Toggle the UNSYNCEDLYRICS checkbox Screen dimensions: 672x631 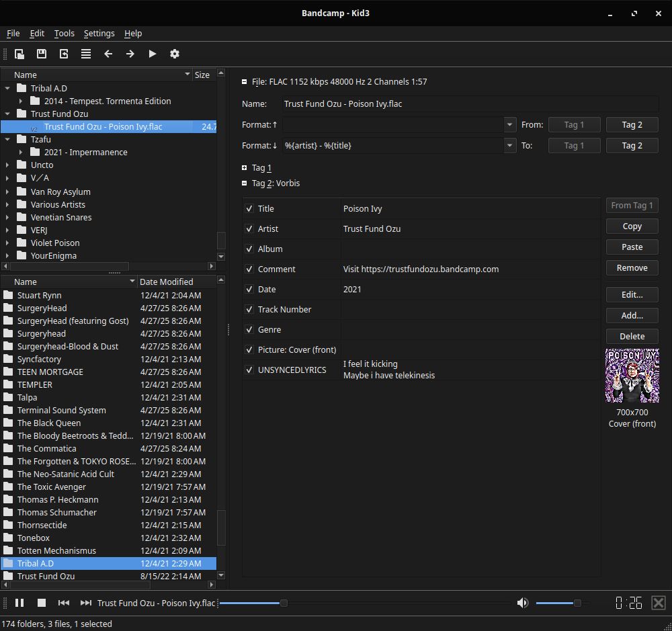(x=249, y=370)
